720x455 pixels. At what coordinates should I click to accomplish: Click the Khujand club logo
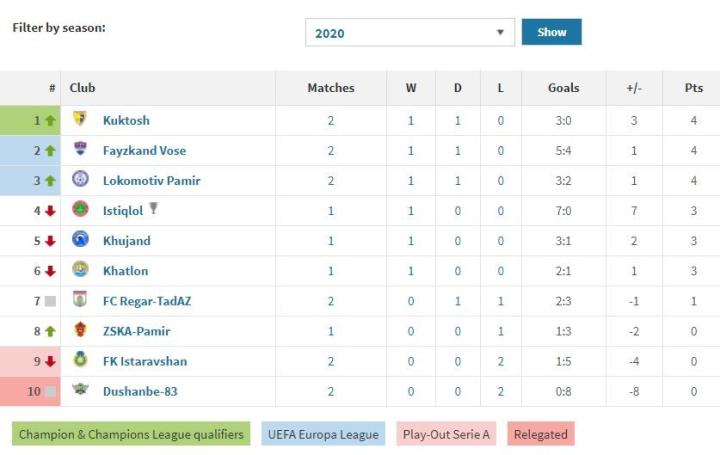click(80, 240)
